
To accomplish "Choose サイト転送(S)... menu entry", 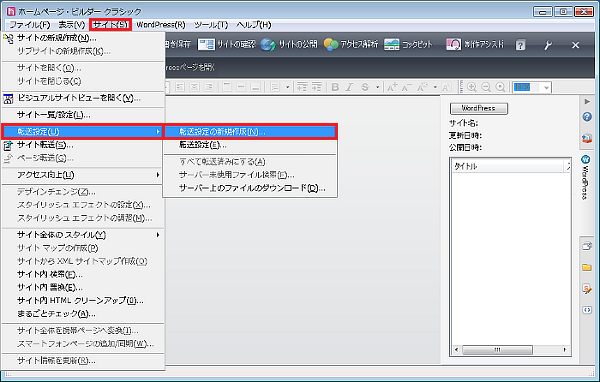I will [x=83, y=145].
